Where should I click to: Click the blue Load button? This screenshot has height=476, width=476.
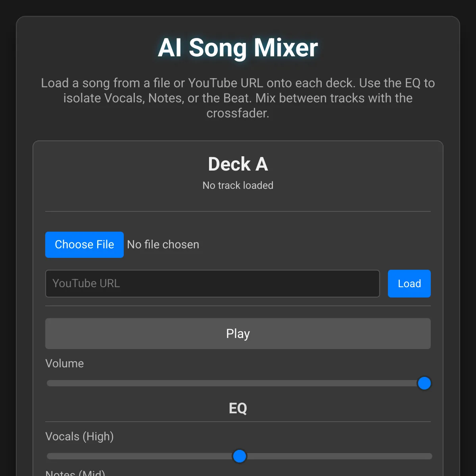coord(409,284)
